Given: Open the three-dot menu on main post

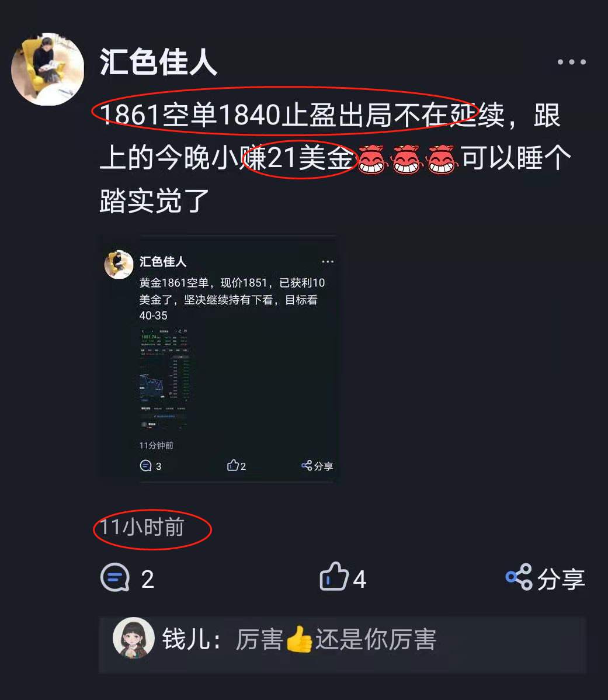Looking at the screenshot, I should pos(571,61).
